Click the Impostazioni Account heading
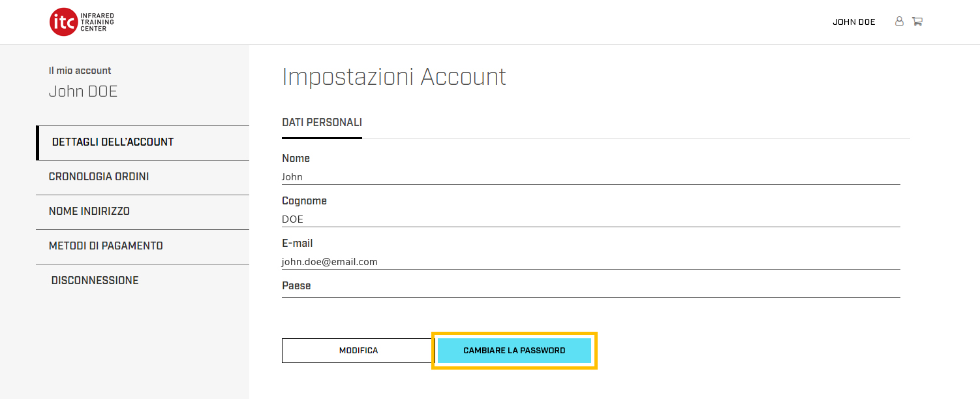 (x=394, y=77)
